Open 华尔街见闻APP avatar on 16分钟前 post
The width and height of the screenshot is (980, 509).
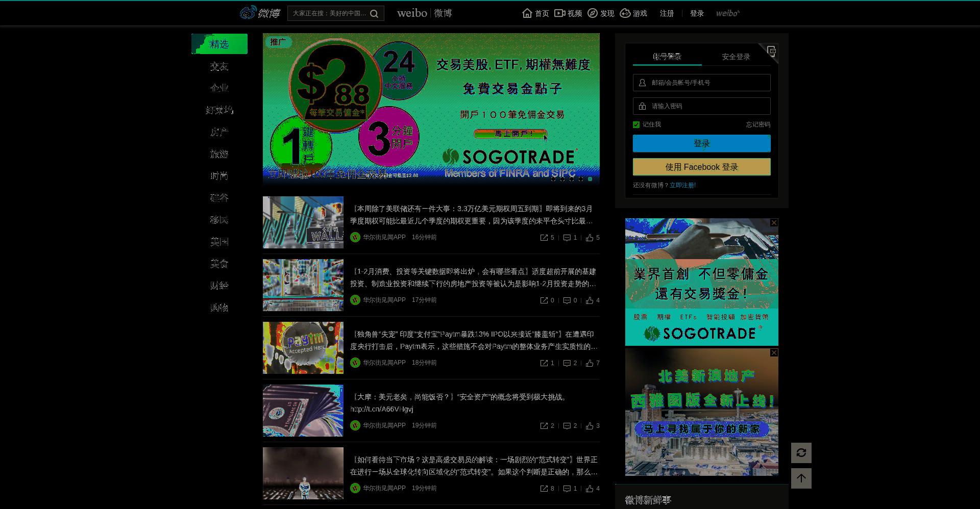(x=355, y=237)
